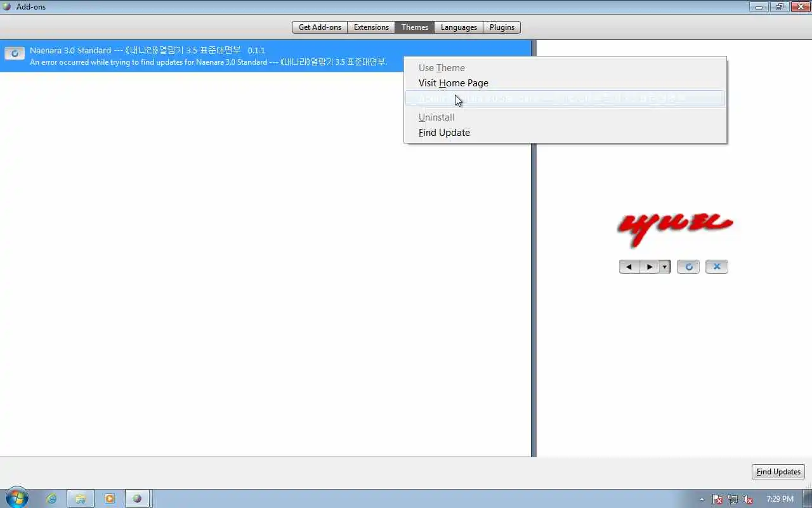Viewport: 812px width, 508px height.
Task: Click the update error message text
Action: point(208,62)
